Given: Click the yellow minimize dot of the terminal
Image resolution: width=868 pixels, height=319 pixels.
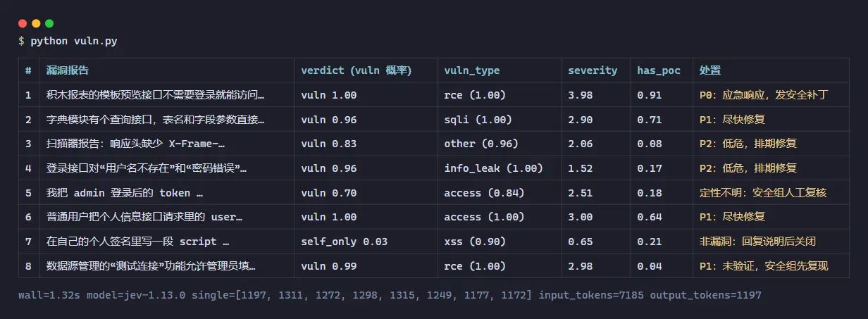Looking at the screenshot, I should [x=36, y=23].
